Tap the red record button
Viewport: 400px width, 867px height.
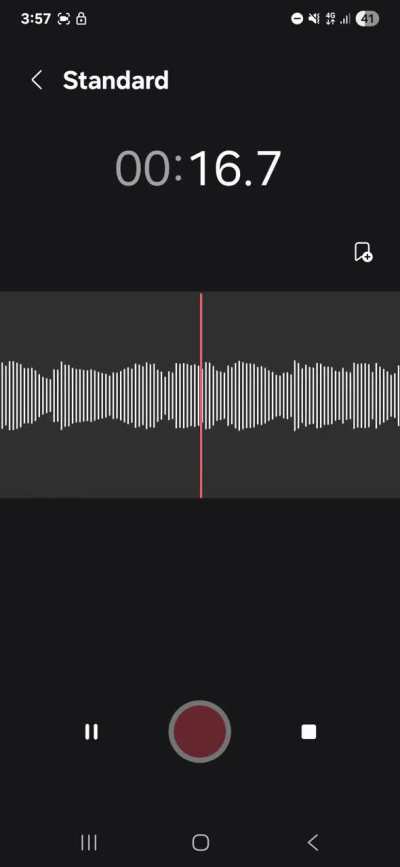200,732
